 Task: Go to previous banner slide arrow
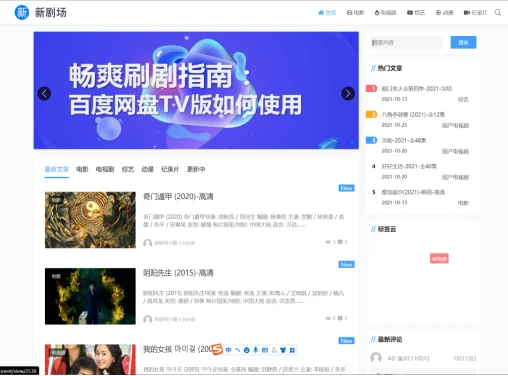point(44,93)
